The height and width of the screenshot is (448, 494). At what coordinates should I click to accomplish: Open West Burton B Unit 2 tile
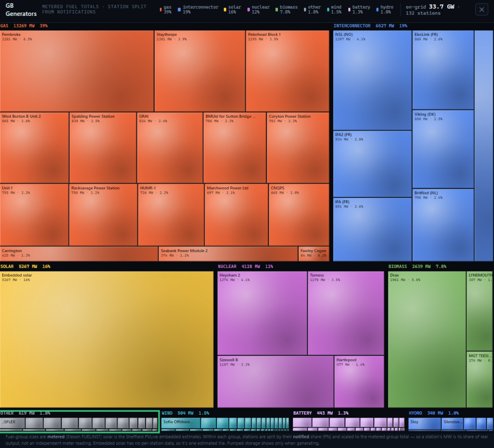(34, 148)
